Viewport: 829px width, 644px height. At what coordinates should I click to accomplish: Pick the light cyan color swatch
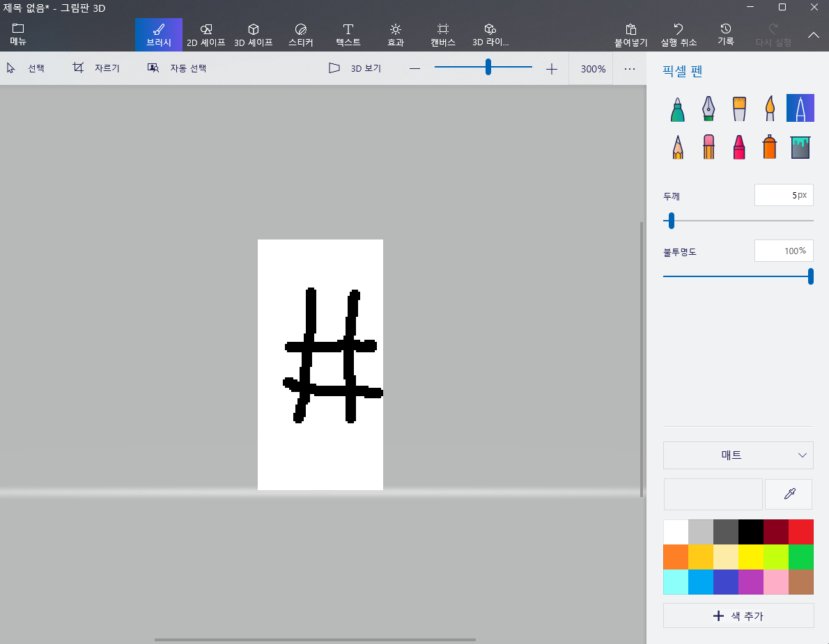coord(676,581)
